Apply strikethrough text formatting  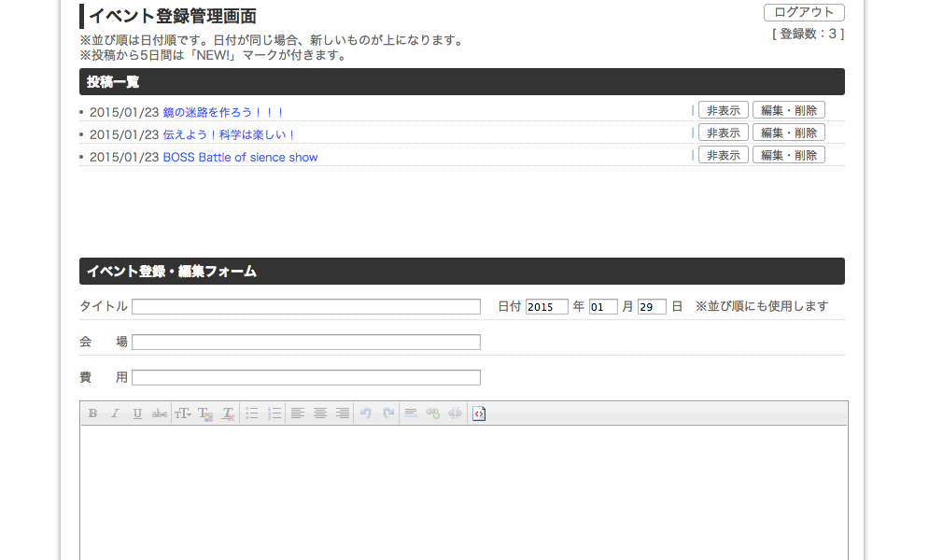pos(160,413)
